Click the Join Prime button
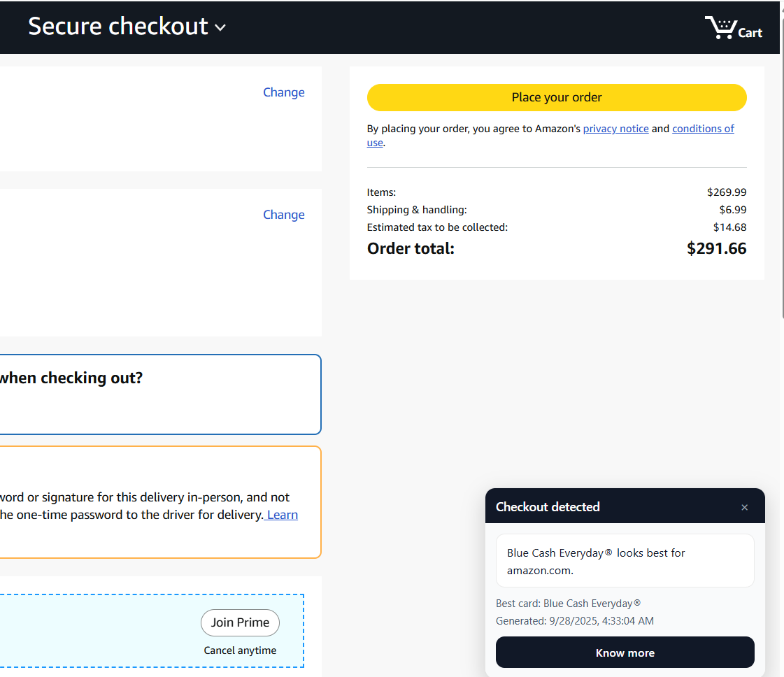This screenshot has width=784, height=677. click(240, 622)
